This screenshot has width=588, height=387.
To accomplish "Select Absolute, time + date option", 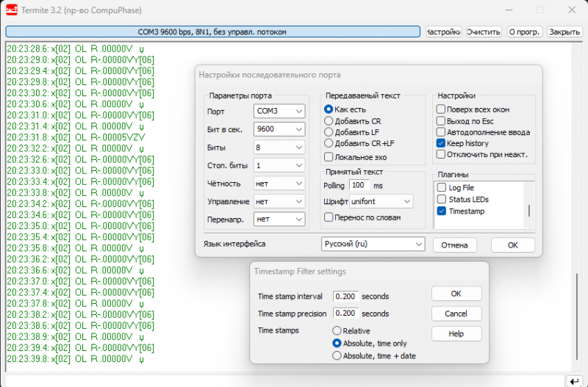I will tap(337, 355).
